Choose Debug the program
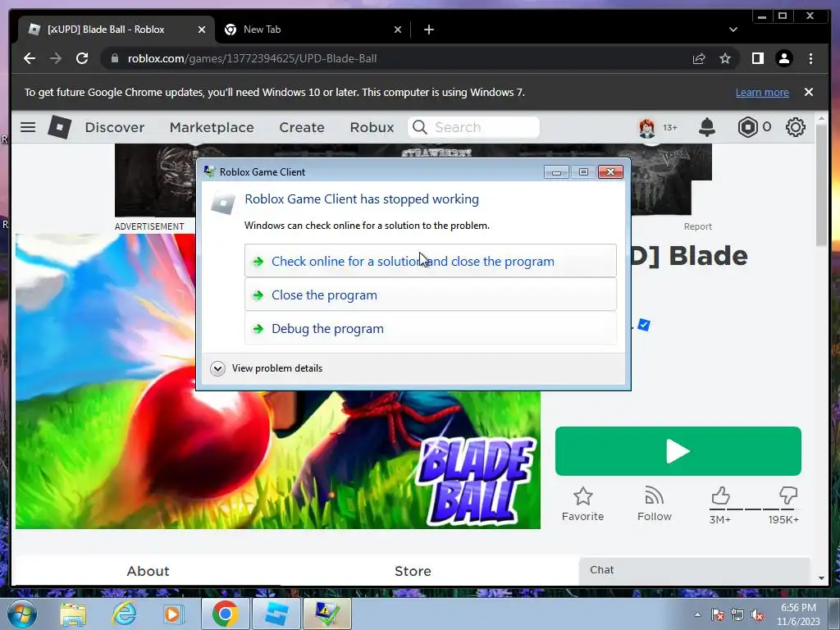Screen dimensions: 840x630 point(430,328)
